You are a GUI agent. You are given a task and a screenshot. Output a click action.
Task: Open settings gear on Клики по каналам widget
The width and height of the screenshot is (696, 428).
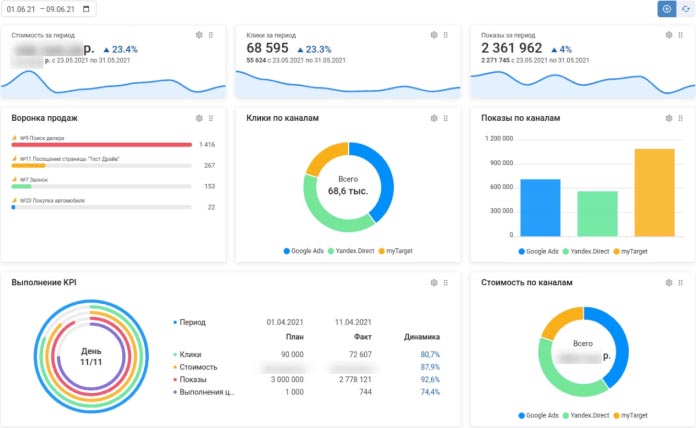(434, 118)
